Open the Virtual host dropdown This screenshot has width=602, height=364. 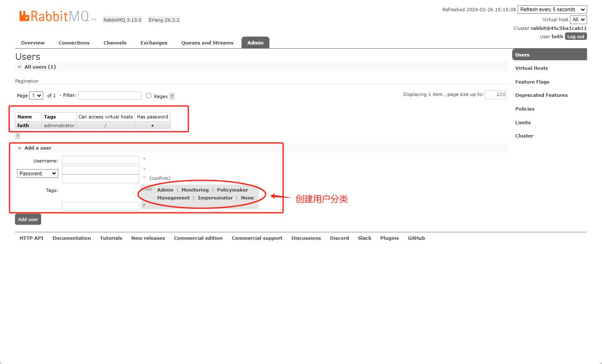(578, 20)
